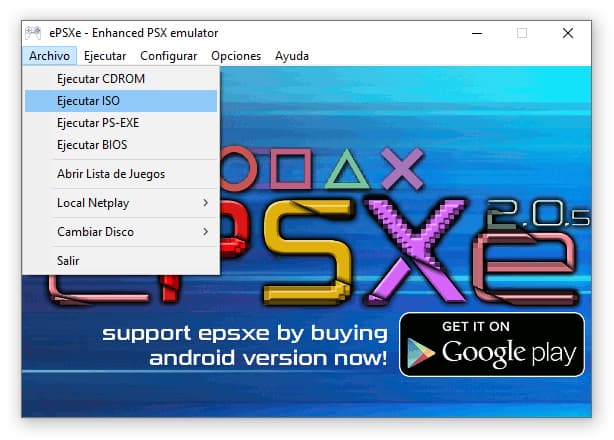
Task: Click the blue square symbol in banner
Action: 290,170
